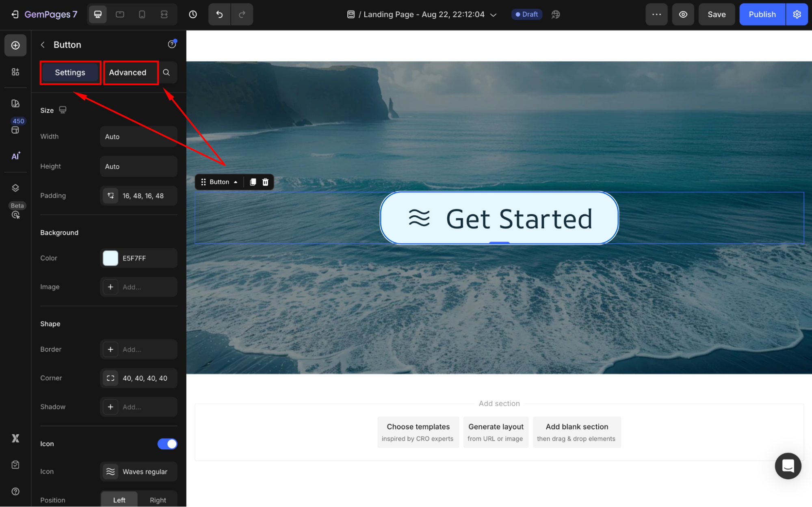Image resolution: width=812 pixels, height=507 pixels.
Task: Open the E5F7FF background color swatch
Action: 110,258
